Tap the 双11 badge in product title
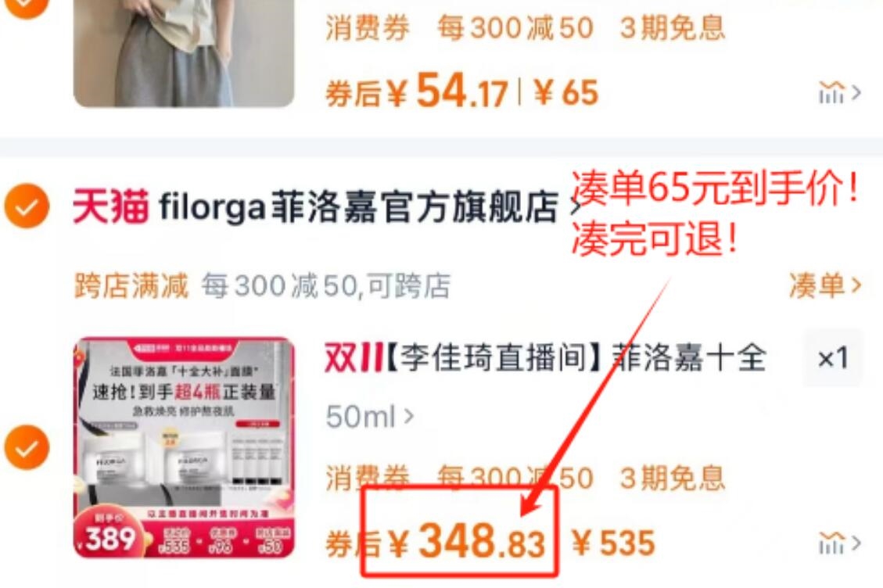Screen dimensions: 883x588 (x=354, y=358)
